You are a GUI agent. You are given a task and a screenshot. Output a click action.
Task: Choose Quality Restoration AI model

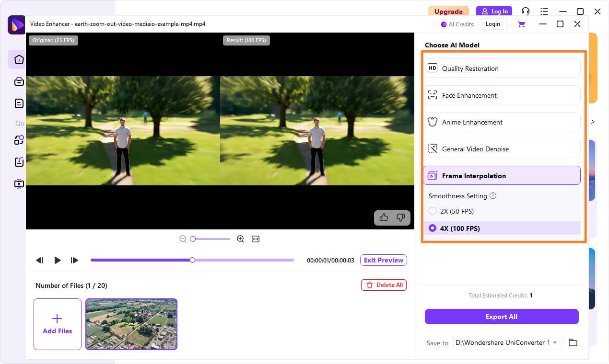point(502,68)
